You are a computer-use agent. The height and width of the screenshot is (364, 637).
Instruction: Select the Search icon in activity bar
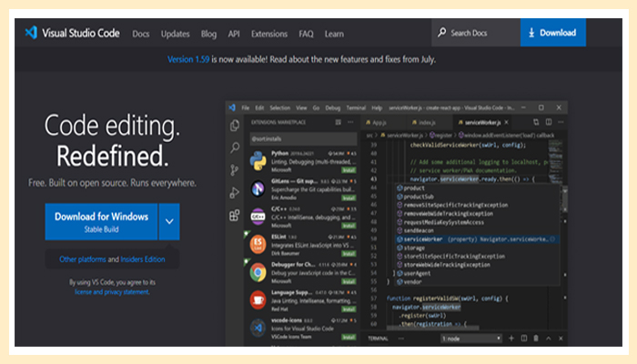[235, 147]
